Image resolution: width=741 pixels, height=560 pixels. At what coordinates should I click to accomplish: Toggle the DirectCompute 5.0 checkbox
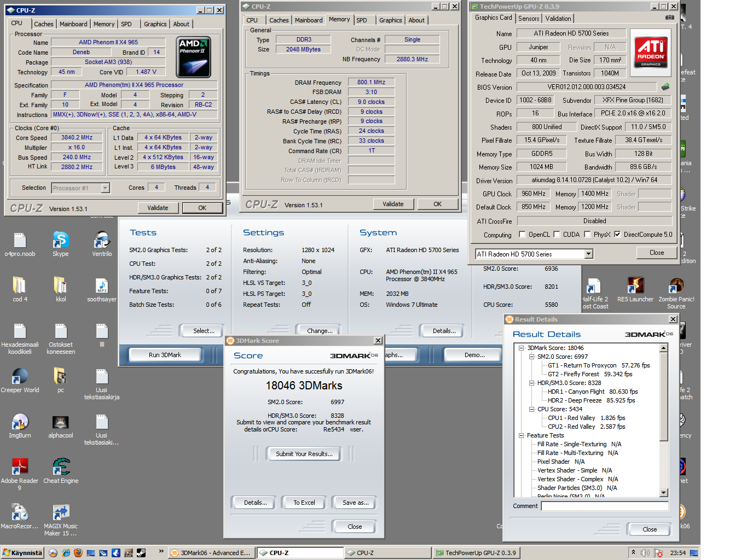pos(617,235)
